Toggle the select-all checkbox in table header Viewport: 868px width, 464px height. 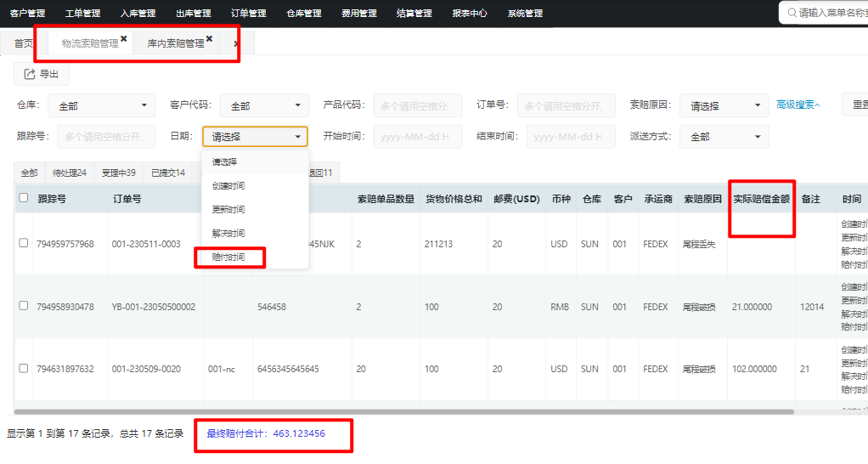coord(23,198)
